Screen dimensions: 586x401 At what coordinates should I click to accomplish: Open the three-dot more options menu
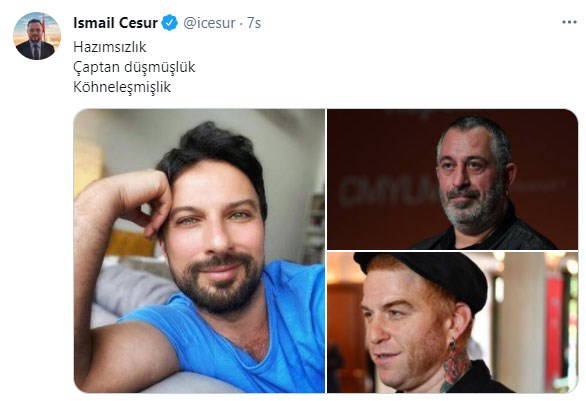569,22
